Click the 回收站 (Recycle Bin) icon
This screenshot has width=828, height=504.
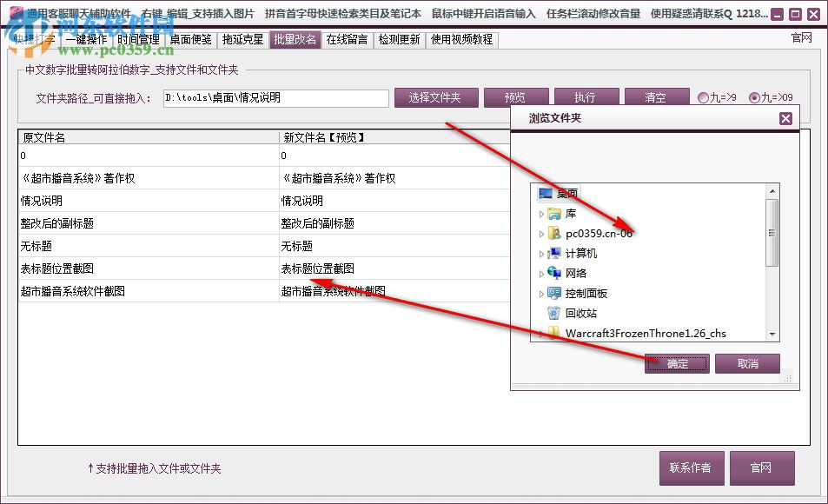point(554,313)
